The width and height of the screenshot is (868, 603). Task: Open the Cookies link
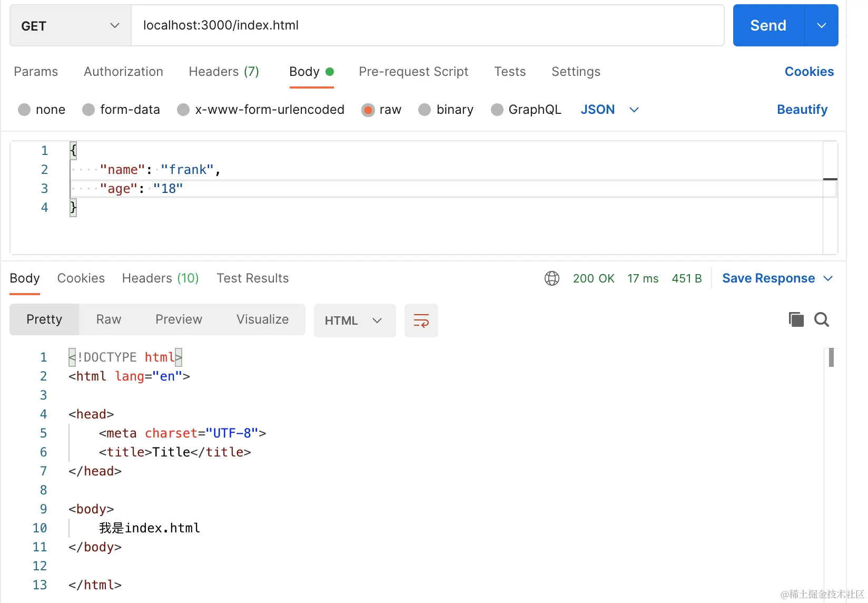[809, 72]
